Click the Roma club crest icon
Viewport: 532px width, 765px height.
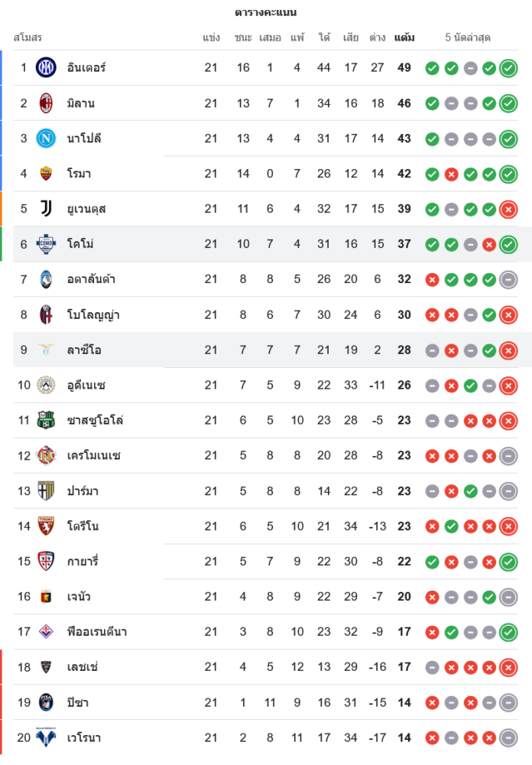pos(47,174)
